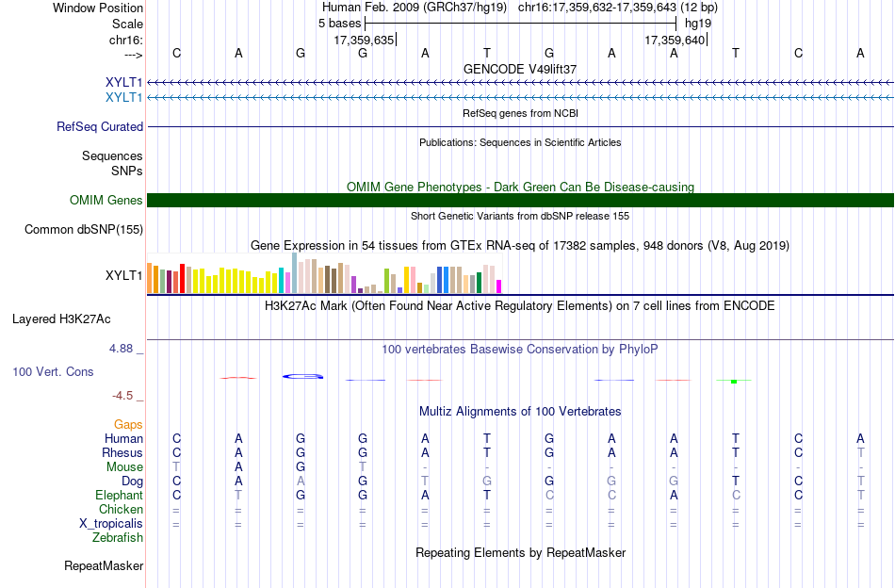Image resolution: width=895 pixels, height=588 pixels.
Task: Click the Zebrafish species label
Action: [x=118, y=537]
